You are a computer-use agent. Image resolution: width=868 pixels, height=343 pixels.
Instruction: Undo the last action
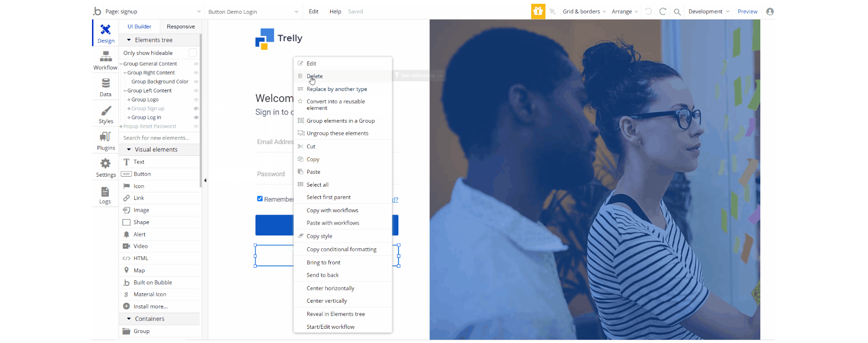648,11
